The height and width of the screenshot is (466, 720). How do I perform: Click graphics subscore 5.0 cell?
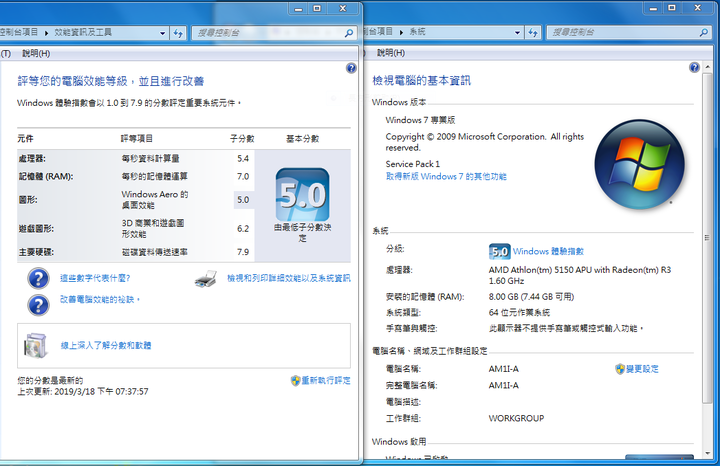[243, 200]
